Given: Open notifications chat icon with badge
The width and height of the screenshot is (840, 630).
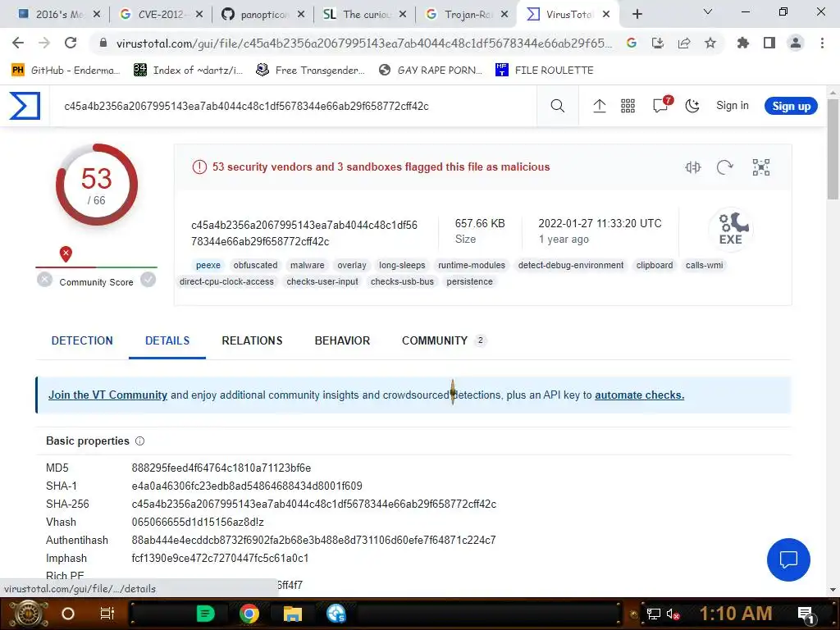Looking at the screenshot, I should coord(661,105).
